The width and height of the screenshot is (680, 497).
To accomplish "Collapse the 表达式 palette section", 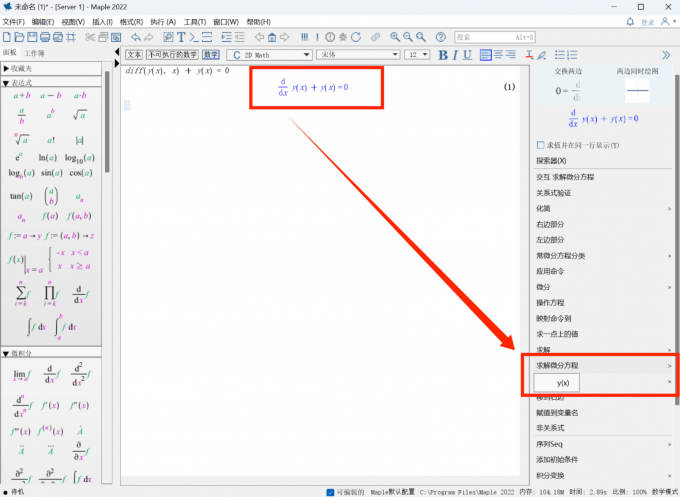I will click(6, 83).
